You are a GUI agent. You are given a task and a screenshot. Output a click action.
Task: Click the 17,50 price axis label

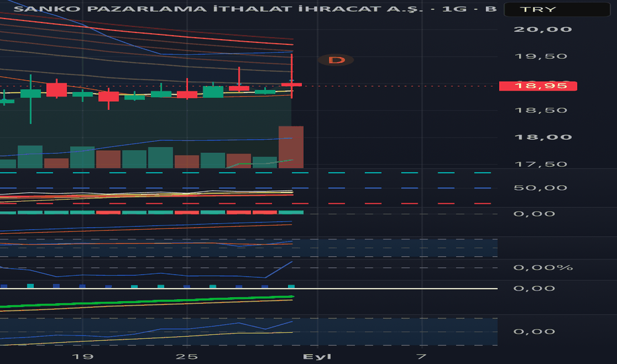point(541,164)
